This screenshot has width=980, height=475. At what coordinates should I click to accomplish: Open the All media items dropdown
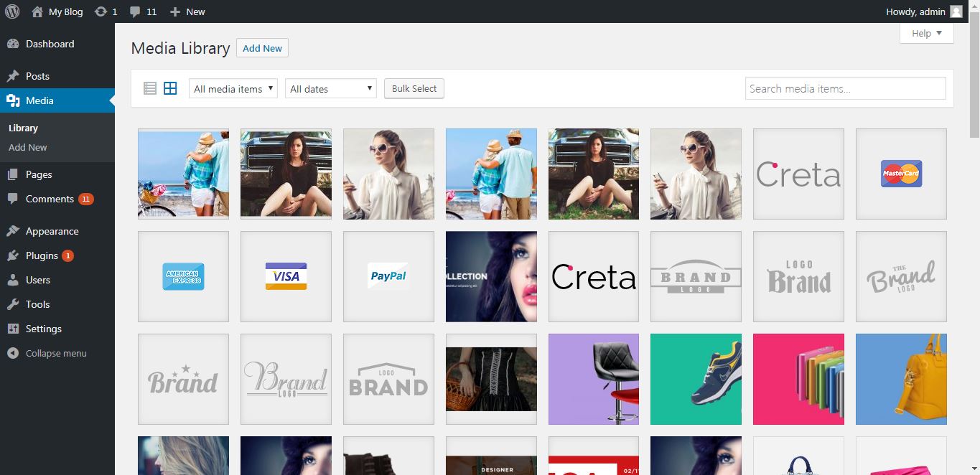pyautogui.click(x=233, y=88)
